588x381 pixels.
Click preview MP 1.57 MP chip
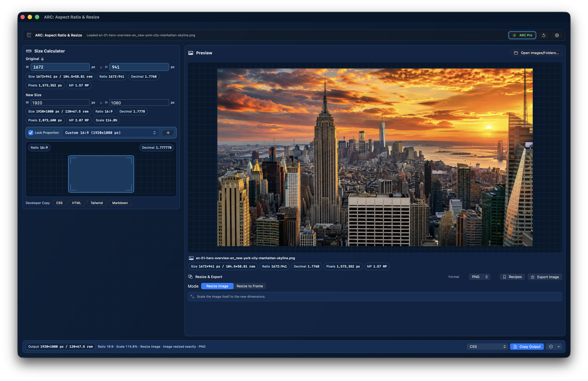click(x=377, y=266)
